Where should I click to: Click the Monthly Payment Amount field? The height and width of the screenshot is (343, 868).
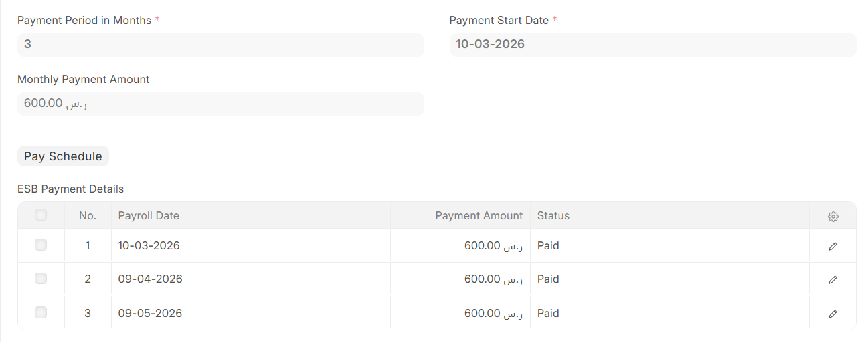(220, 104)
